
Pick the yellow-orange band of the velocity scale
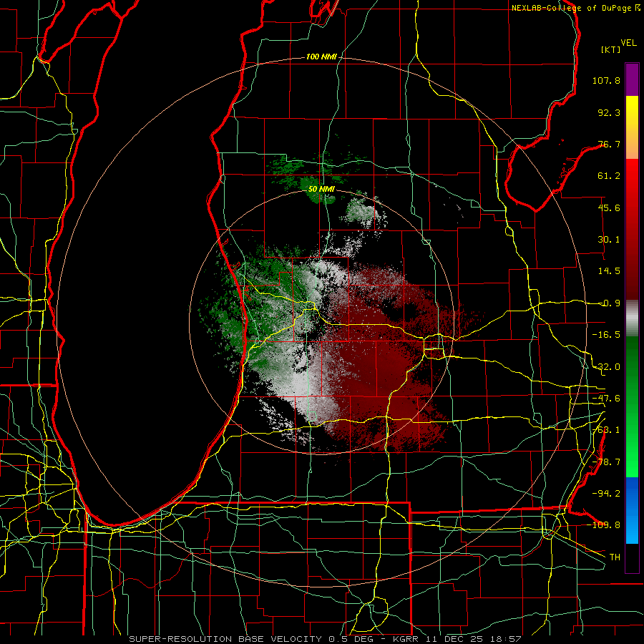coord(632,127)
